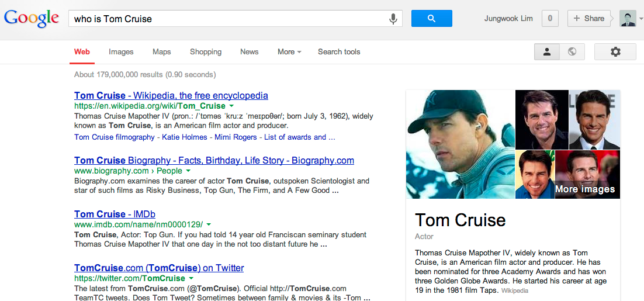This screenshot has height=301, width=644.
Task: Click the Google logo
Action: [32, 18]
